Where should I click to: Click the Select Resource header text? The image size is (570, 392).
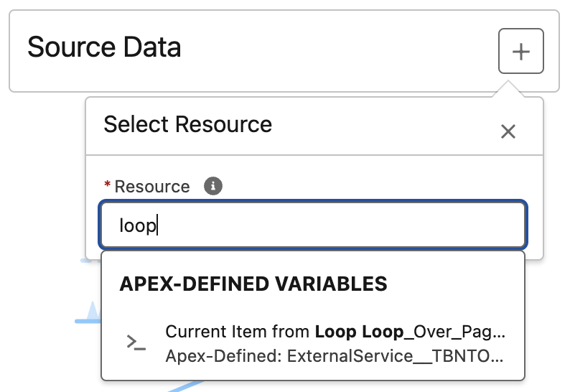pyautogui.click(x=187, y=124)
